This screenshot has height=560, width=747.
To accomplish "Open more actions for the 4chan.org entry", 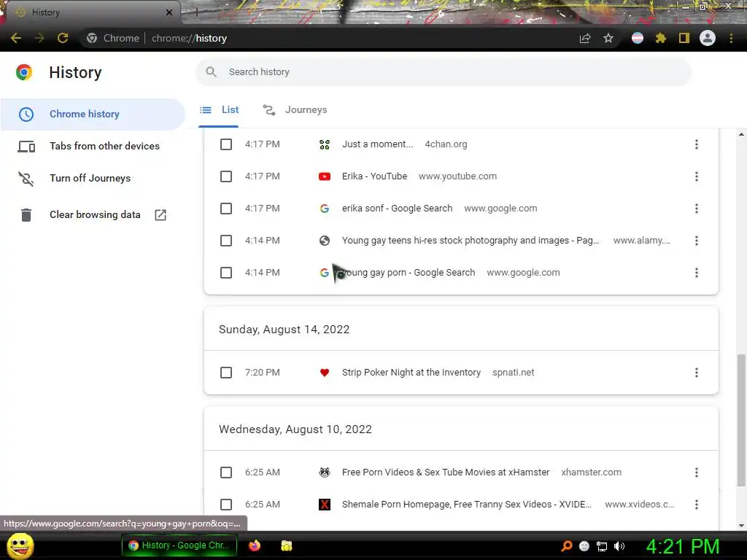I will point(697,144).
